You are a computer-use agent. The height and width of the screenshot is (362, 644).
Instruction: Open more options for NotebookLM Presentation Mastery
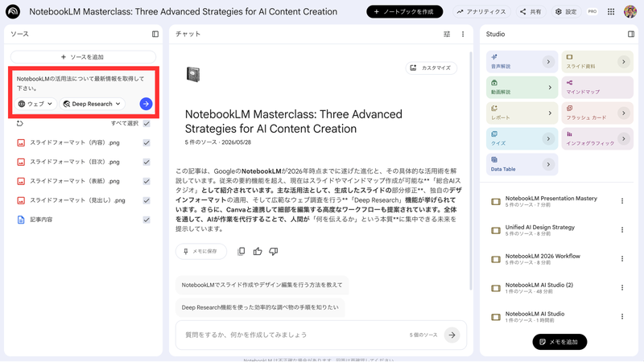[622, 201]
